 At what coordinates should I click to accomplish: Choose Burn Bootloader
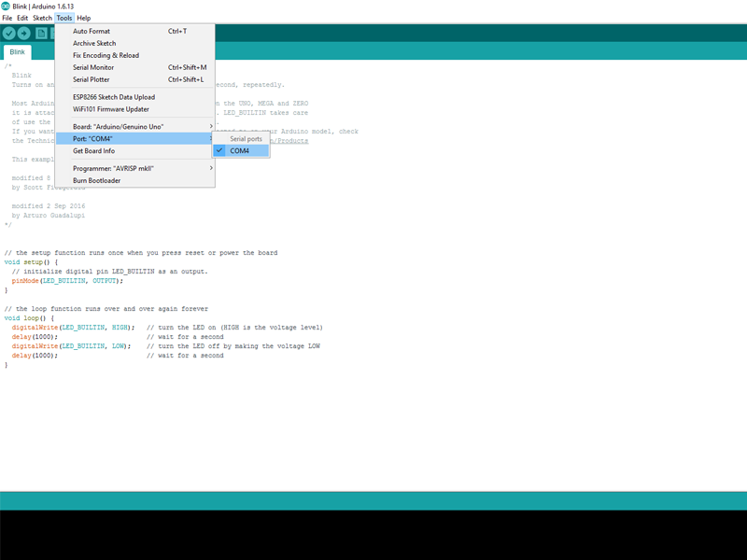(x=134, y=180)
